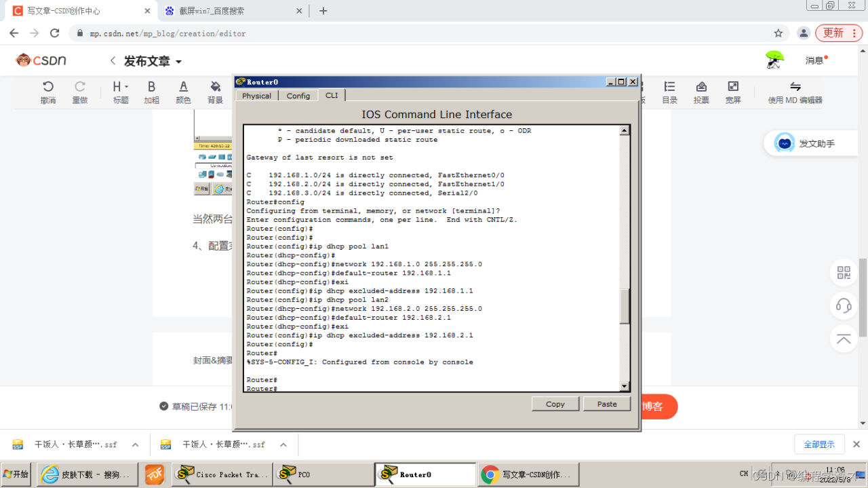Image resolution: width=868 pixels, height=488 pixels.
Task: Click the vote (投票) icon
Action: (x=701, y=87)
